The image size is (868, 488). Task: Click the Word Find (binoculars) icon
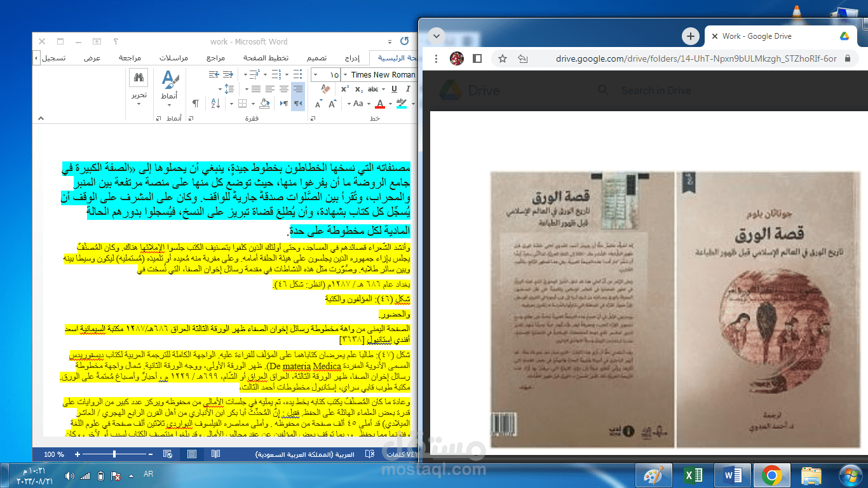(139, 77)
